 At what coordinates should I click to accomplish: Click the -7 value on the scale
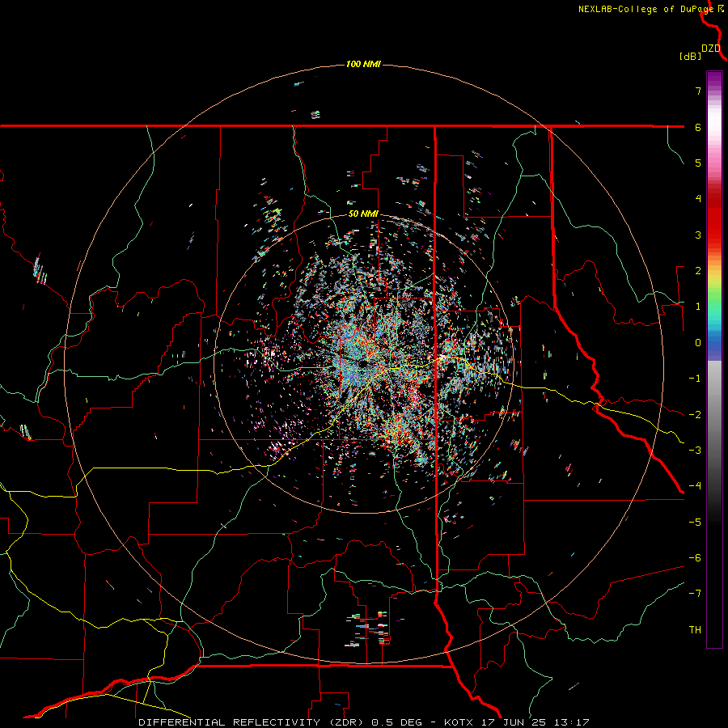(x=695, y=594)
